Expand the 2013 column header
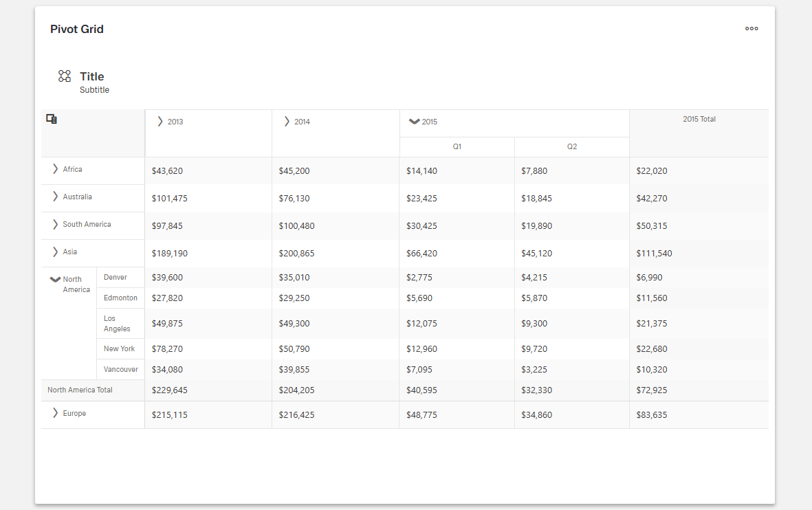 point(160,122)
